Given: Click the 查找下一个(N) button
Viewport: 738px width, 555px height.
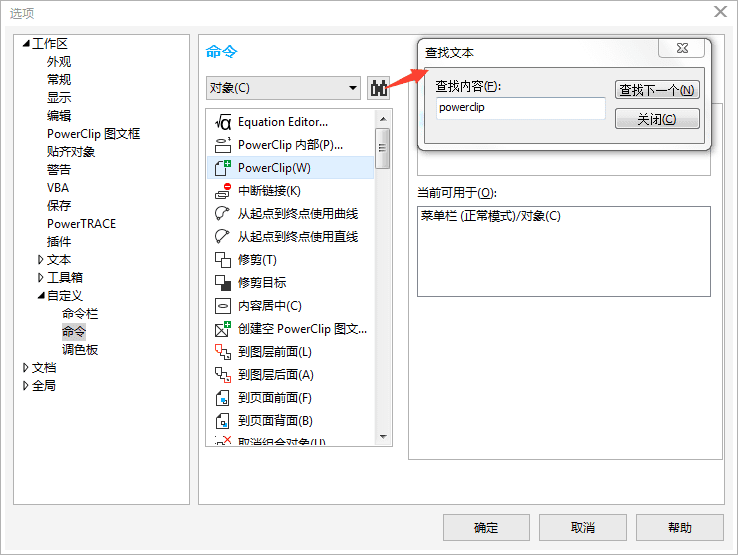Looking at the screenshot, I should pos(657,90).
